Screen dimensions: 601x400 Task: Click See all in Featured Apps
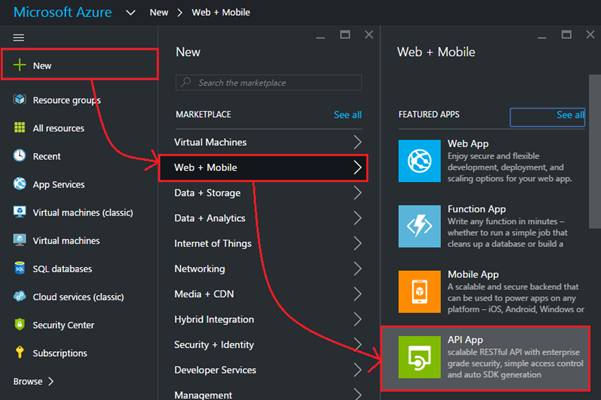point(570,115)
